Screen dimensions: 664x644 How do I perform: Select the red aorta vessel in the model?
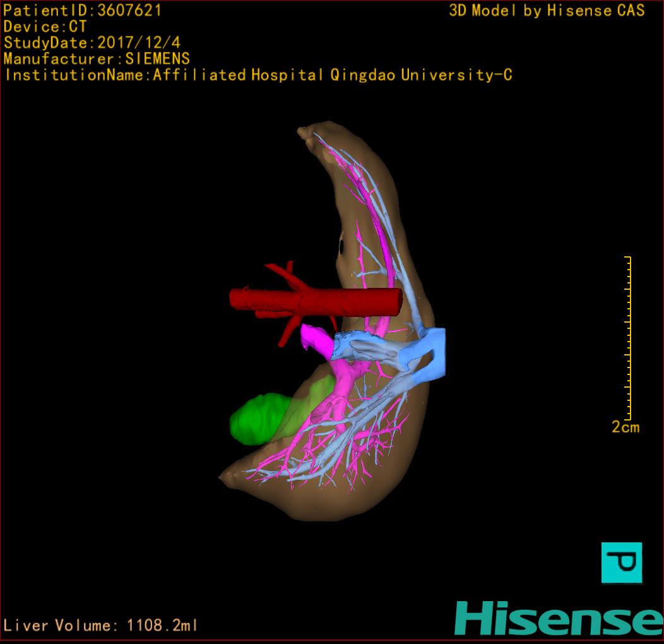316,302
